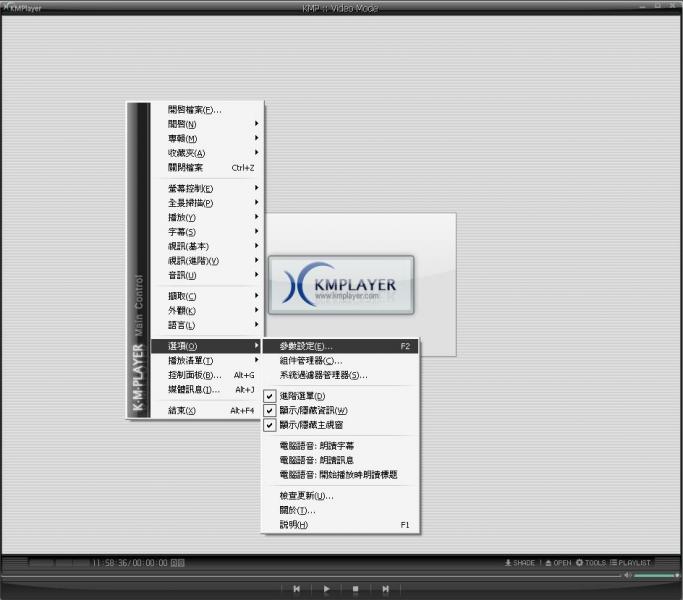
Task: Click the Stop playback button
Action: coord(355,589)
